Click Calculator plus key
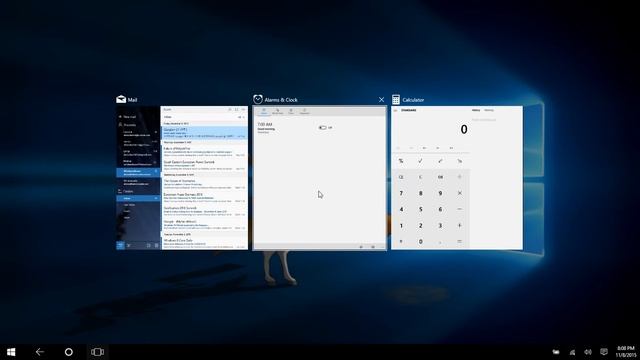640x360 pixels. (460, 225)
